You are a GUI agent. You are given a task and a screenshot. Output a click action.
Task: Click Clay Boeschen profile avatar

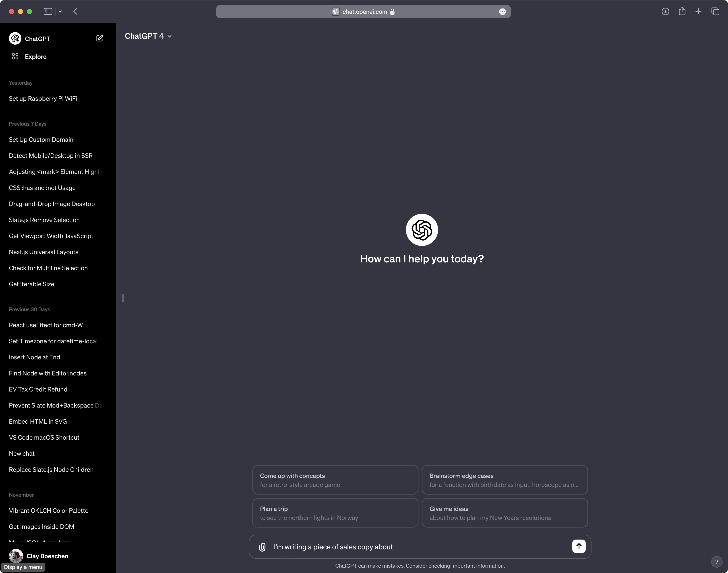[16, 556]
